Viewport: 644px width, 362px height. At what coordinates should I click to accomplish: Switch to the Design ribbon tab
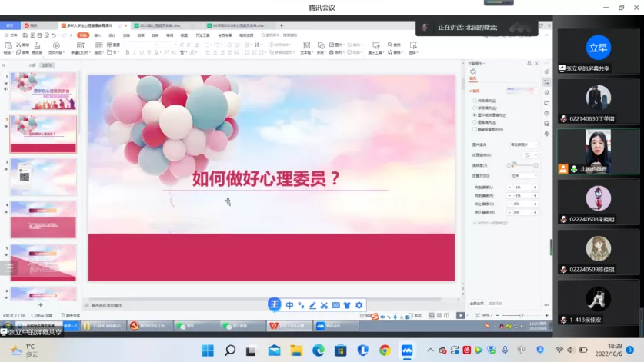pyautogui.click(x=112, y=35)
